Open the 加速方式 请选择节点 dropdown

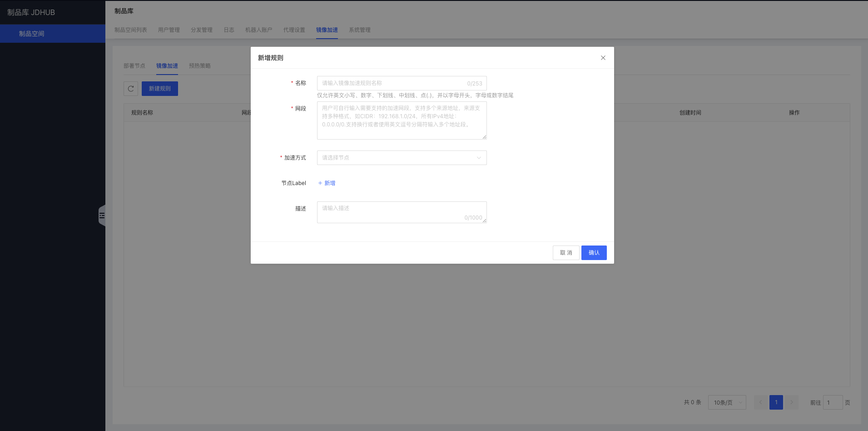pos(402,158)
